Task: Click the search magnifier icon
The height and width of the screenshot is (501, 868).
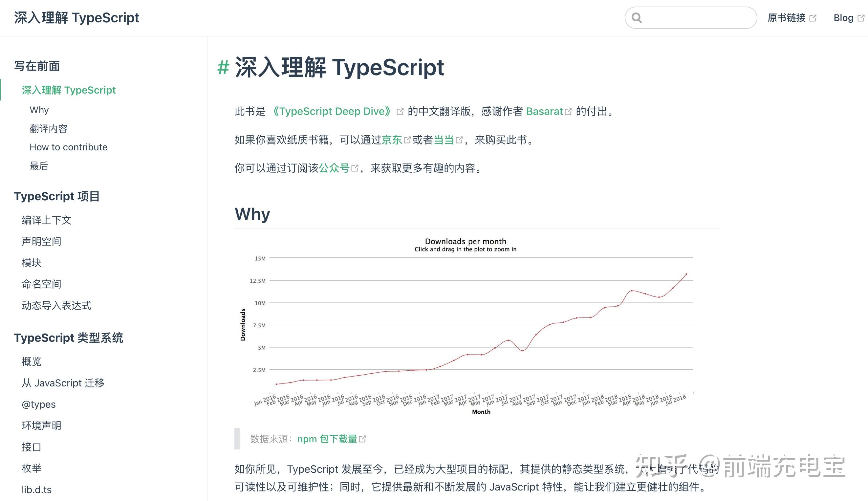Action: coord(637,18)
